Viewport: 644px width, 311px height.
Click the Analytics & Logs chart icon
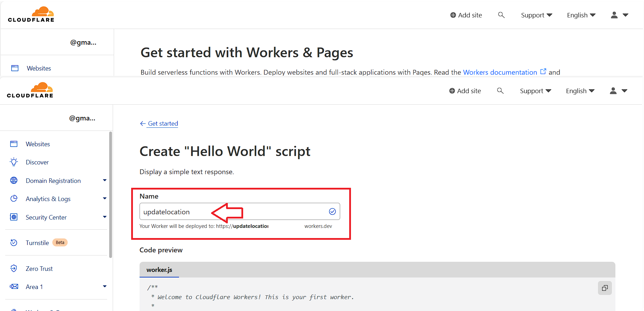click(14, 199)
